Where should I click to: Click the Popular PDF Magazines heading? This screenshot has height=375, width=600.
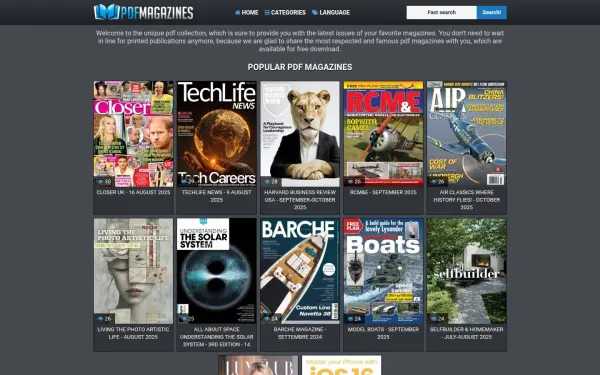point(300,67)
